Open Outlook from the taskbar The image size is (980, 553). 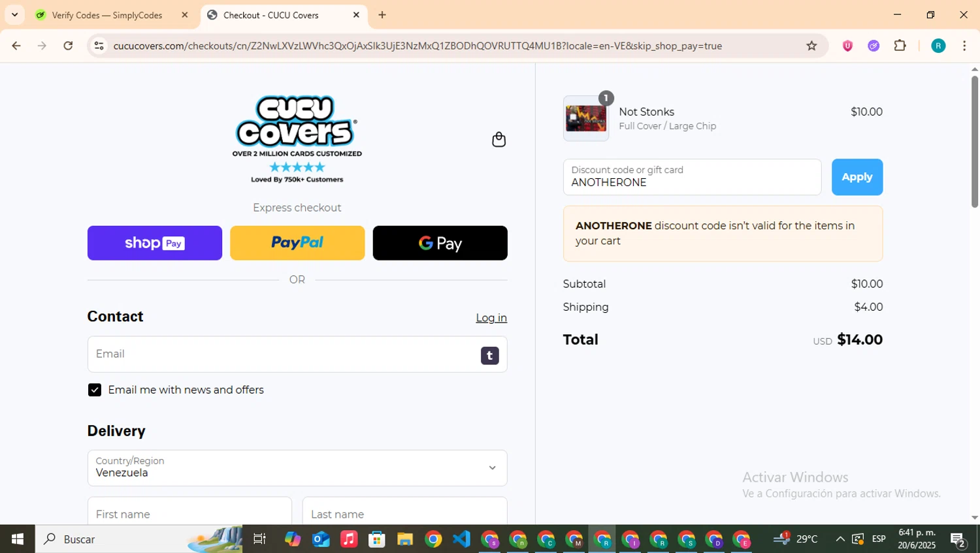321,539
